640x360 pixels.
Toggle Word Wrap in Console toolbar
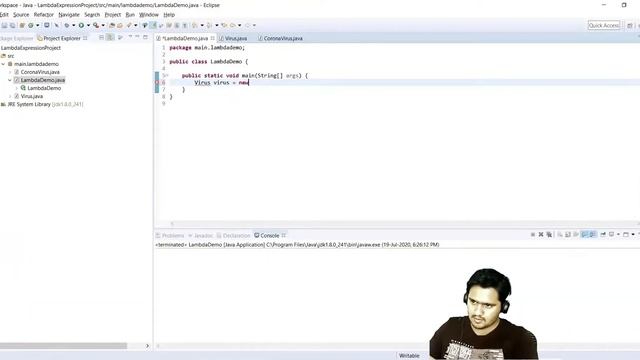[576, 234]
